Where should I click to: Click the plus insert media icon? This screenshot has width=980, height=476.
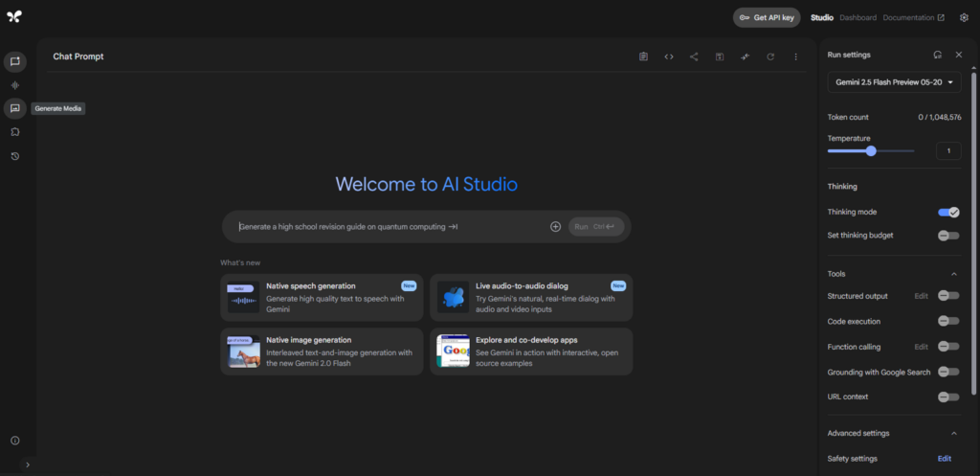tap(555, 226)
